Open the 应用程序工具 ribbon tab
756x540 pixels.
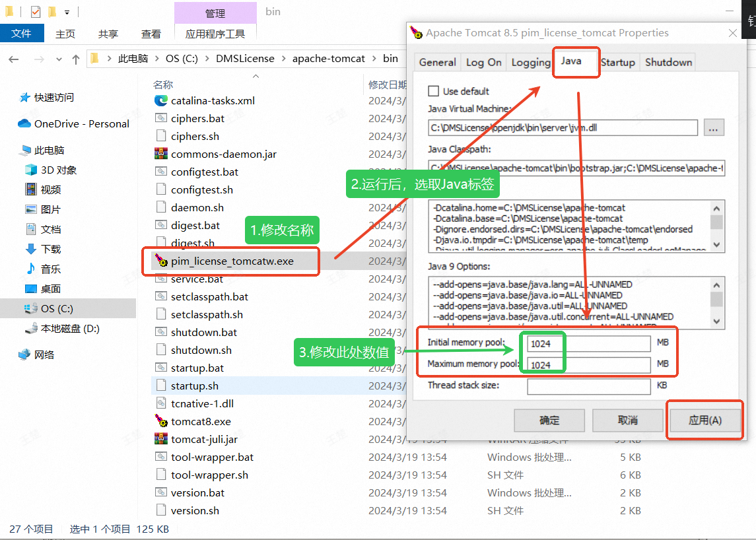click(x=215, y=34)
